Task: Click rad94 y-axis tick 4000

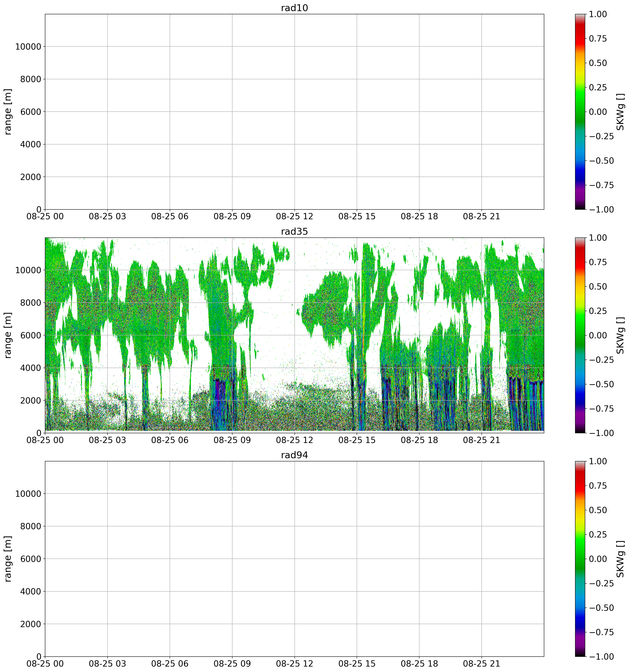Action: pos(30,592)
